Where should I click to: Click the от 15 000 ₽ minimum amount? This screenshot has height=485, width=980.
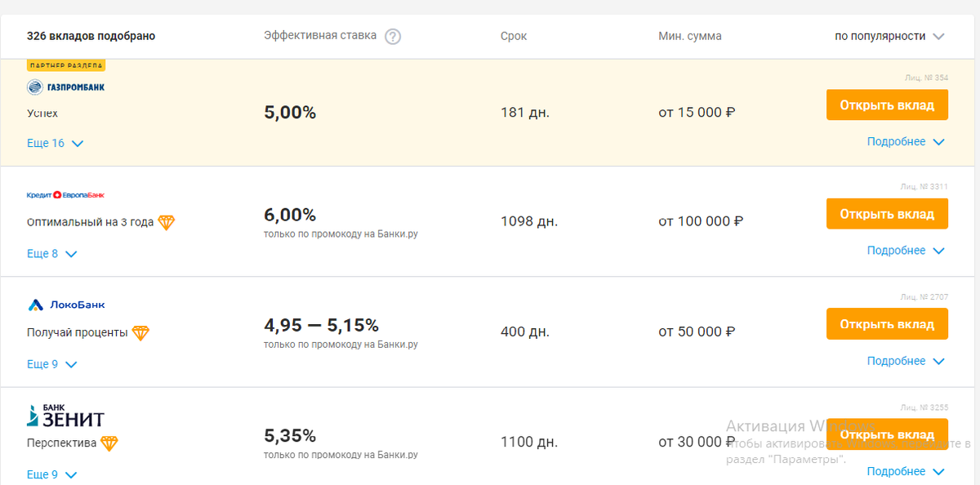pyautogui.click(x=697, y=113)
